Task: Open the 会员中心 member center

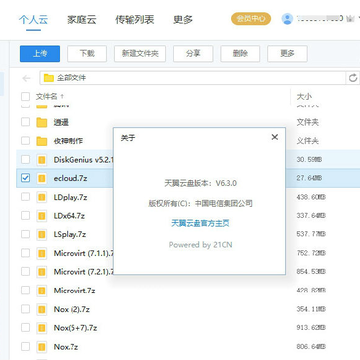Action: [251, 19]
